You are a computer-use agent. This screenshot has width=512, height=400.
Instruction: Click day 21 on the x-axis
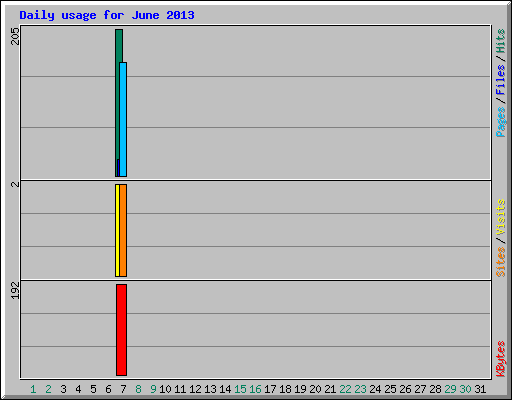coord(330,389)
